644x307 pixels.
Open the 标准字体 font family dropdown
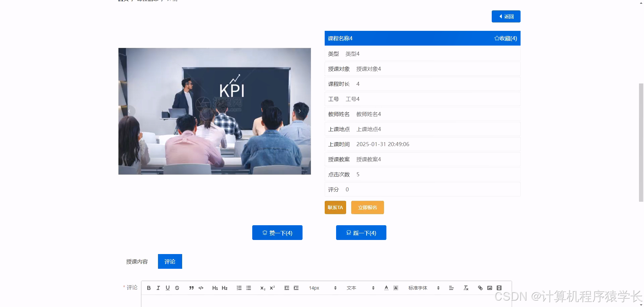pos(424,288)
